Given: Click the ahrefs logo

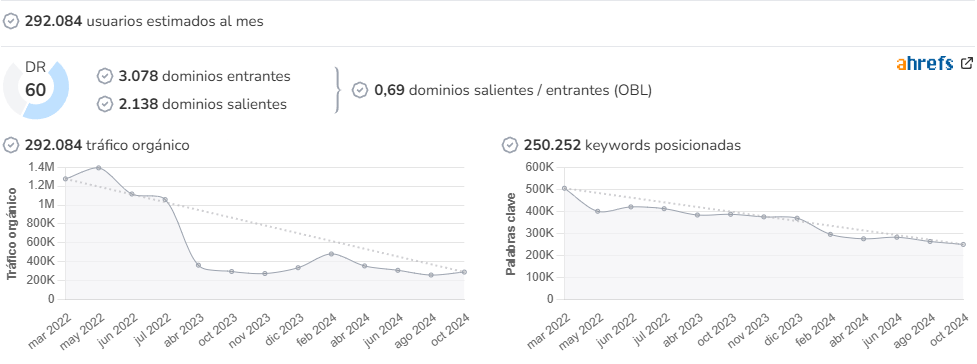Looking at the screenshot, I should coord(925,64).
